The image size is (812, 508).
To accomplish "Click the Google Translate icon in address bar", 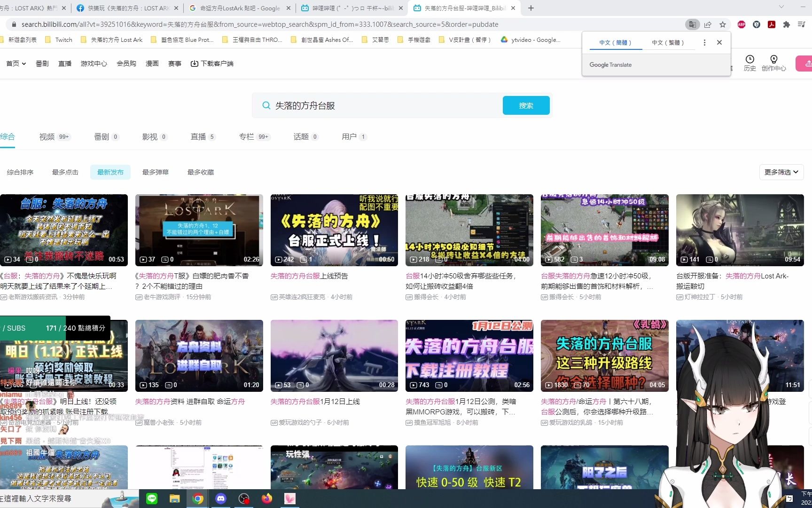I will pos(692,24).
